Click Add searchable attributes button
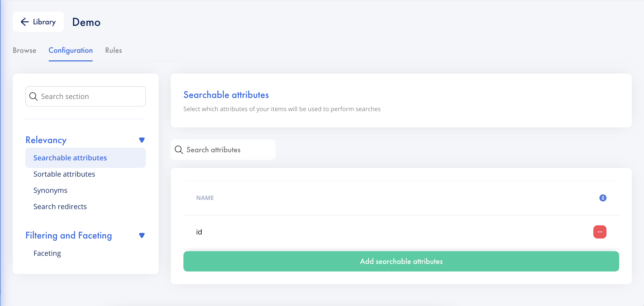The width and height of the screenshot is (644, 306). (x=401, y=261)
